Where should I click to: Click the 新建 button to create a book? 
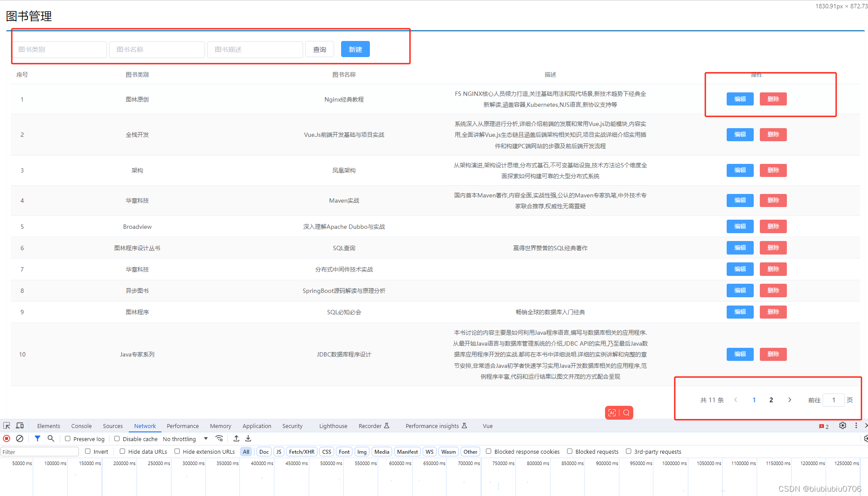(x=355, y=49)
